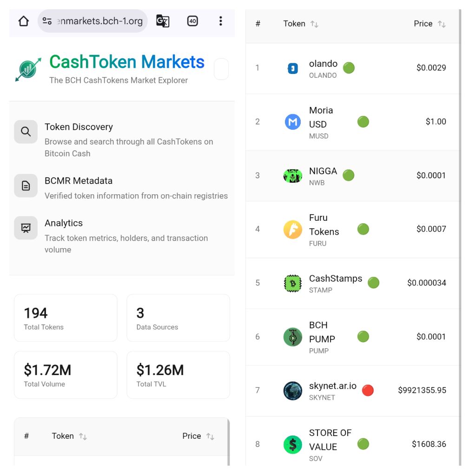
Task: Open the browser tab switcher showing 40
Action: [x=192, y=21]
